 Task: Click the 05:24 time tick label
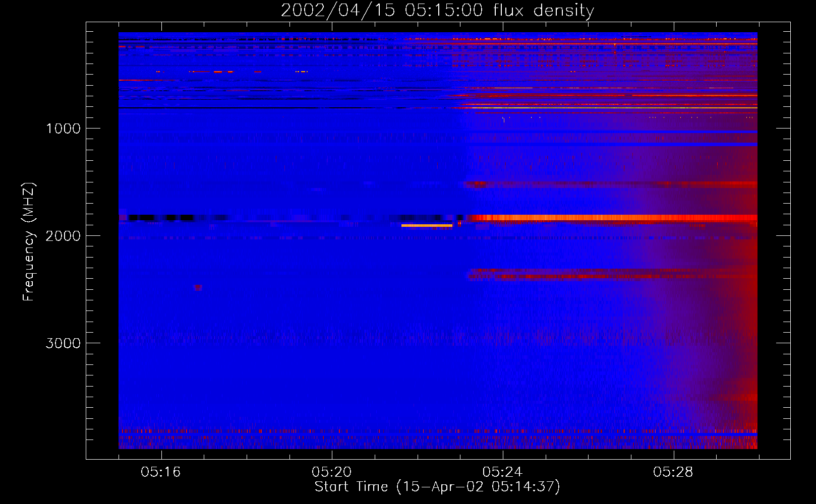pyautogui.click(x=502, y=472)
